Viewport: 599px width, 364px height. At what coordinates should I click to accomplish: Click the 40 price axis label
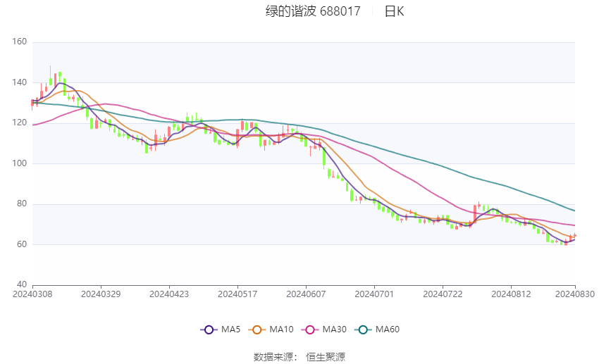point(22,284)
